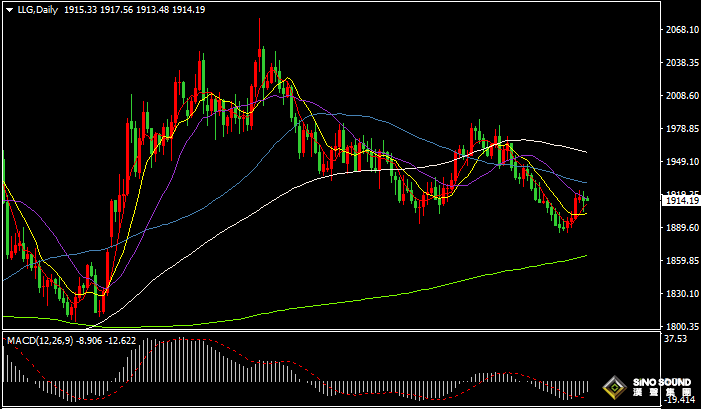Click the OHLC values in the chart header

148,9
